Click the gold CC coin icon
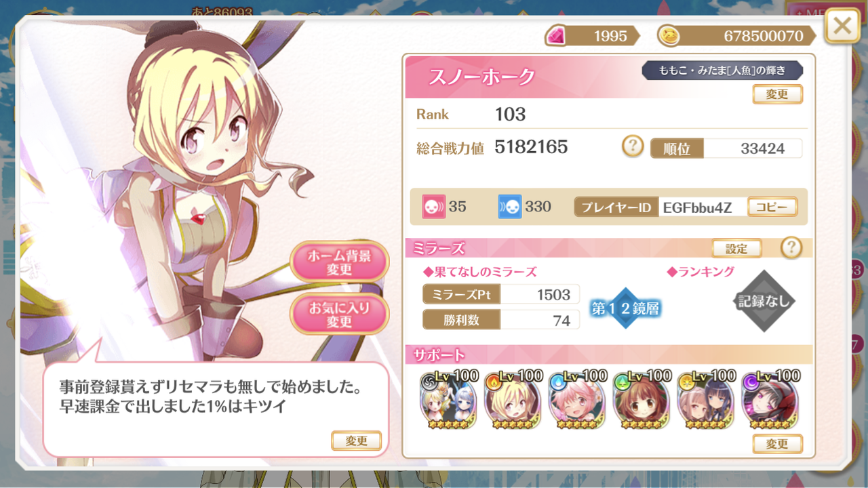Viewport: 868px width, 488px height. coord(668,36)
